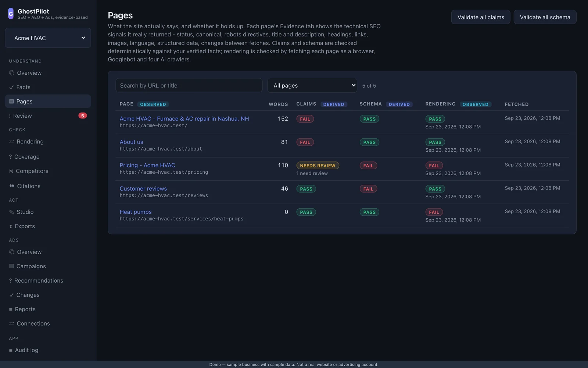Open the Citations section

point(48,186)
